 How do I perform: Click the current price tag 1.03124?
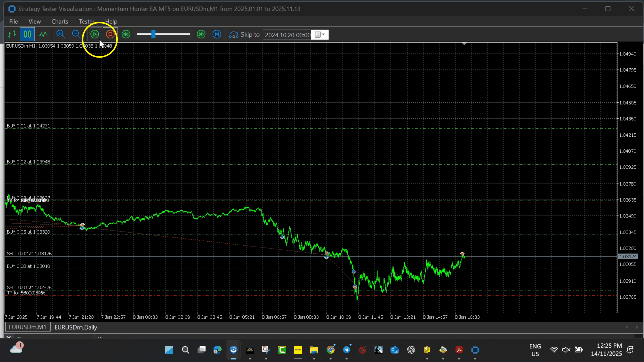pyautogui.click(x=628, y=257)
